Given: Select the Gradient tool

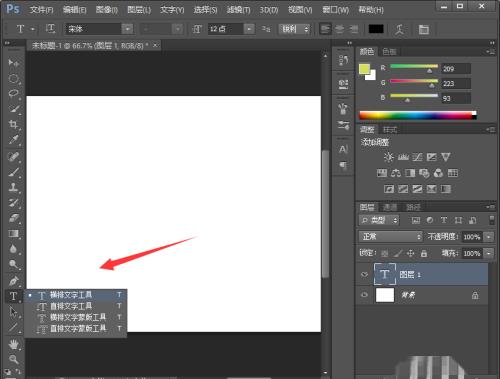Looking at the screenshot, I should point(13,233).
